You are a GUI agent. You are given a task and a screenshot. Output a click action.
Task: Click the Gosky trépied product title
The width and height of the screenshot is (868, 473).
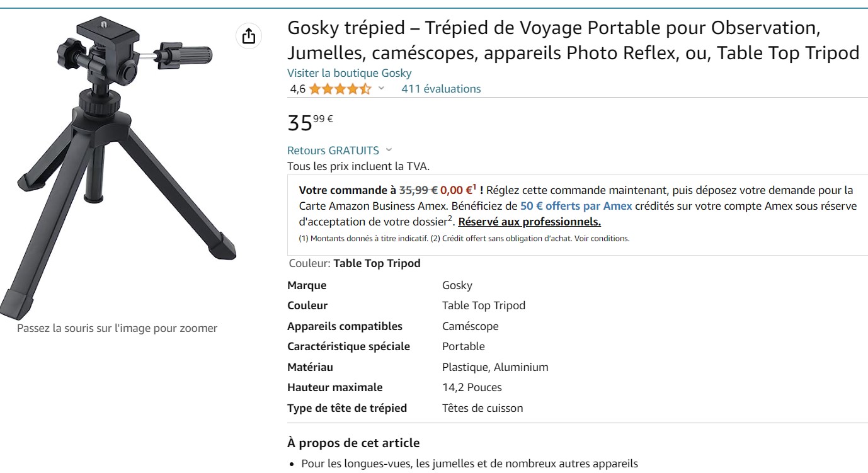coord(573,40)
